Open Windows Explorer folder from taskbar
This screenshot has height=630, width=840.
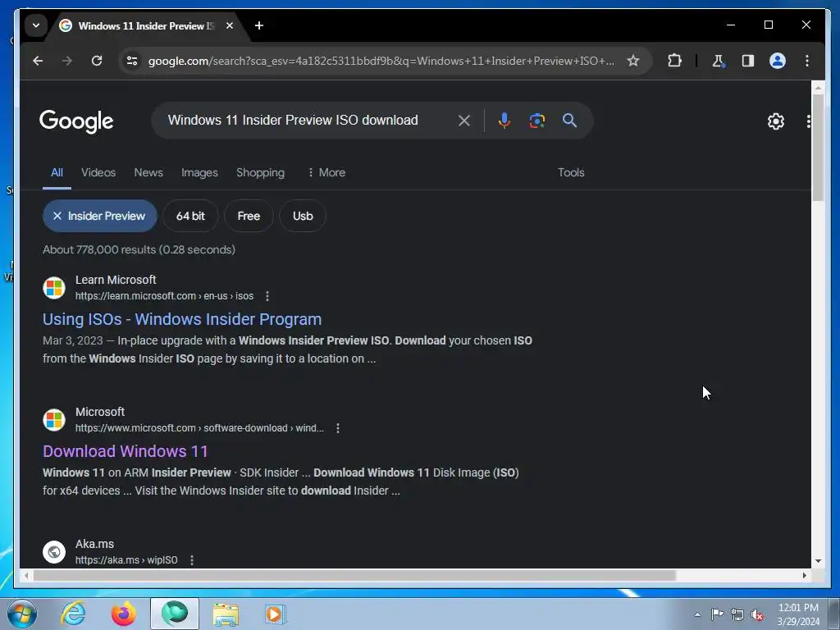226,614
